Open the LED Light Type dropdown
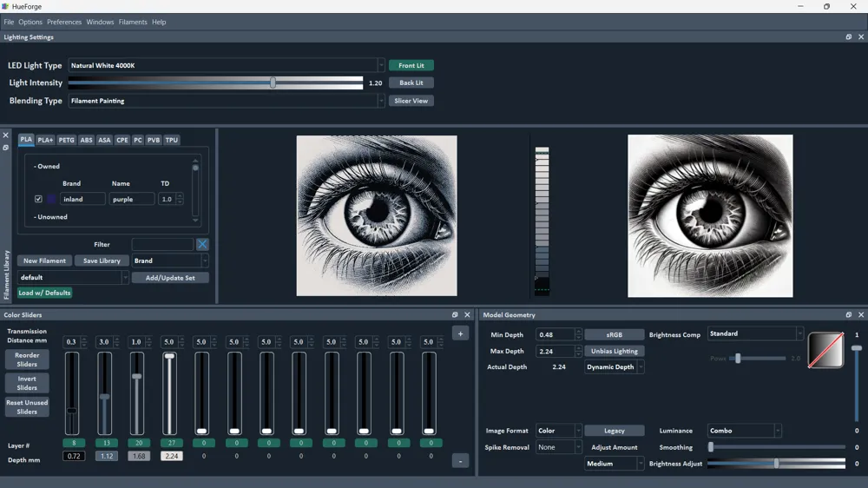Screen dimensions: 868x488 [227, 65]
